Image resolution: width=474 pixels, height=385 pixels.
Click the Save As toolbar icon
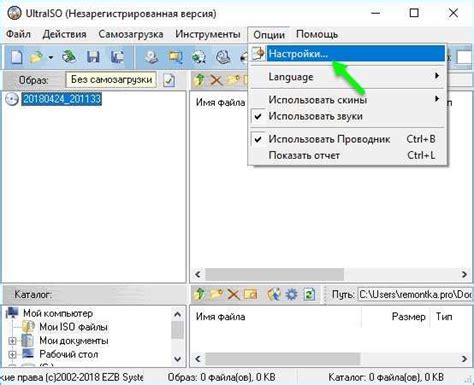(117, 57)
